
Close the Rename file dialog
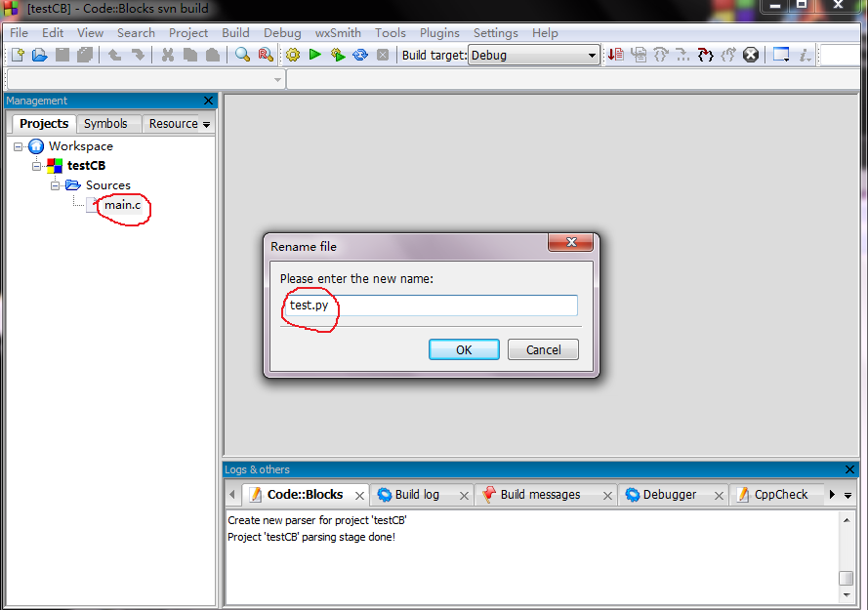click(571, 242)
